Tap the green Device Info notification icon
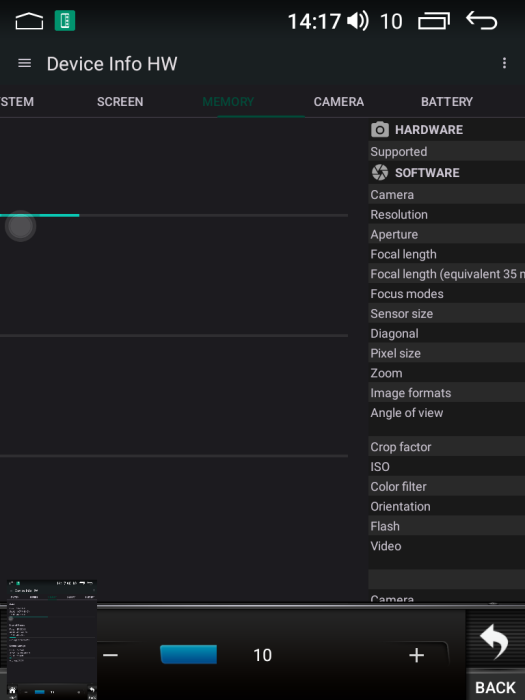Image resolution: width=525 pixels, height=700 pixels. tap(65, 21)
